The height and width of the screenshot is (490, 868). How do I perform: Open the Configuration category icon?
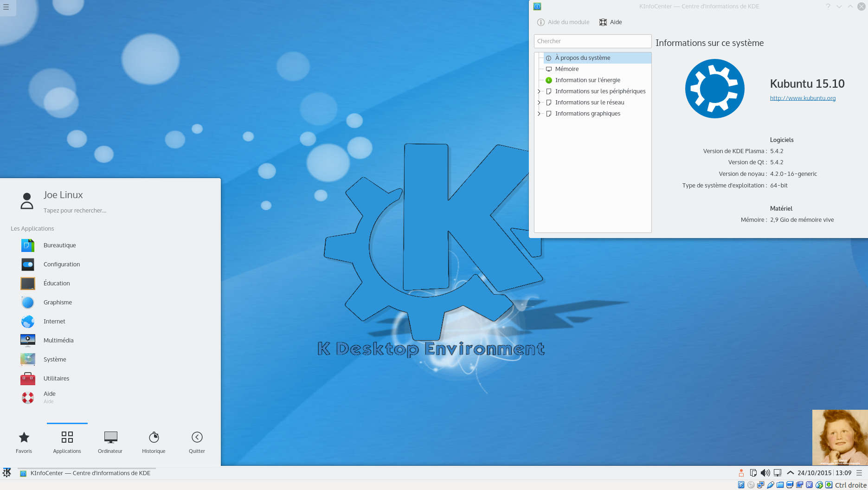pyautogui.click(x=28, y=264)
